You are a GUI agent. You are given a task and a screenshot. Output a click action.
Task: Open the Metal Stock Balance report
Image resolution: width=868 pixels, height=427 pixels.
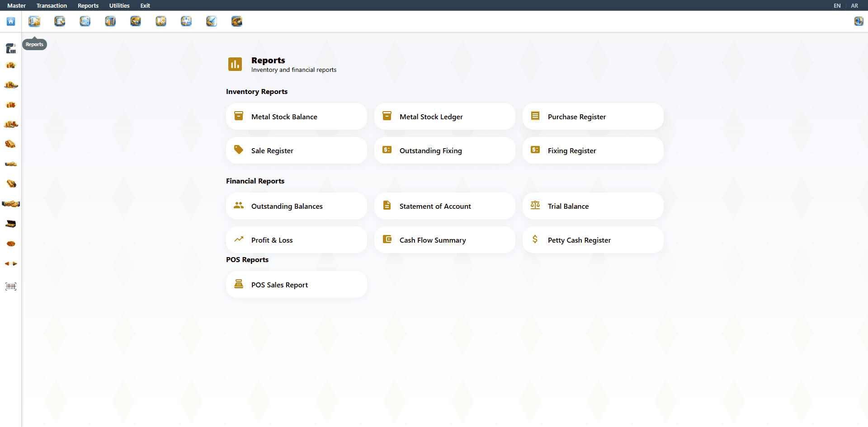pyautogui.click(x=296, y=117)
